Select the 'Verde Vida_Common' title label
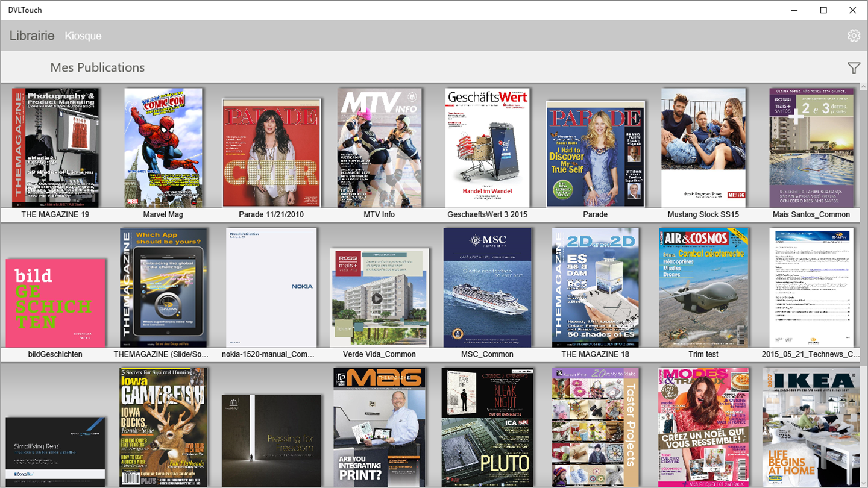Screen dimensions: 868x488 coord(379,354)
